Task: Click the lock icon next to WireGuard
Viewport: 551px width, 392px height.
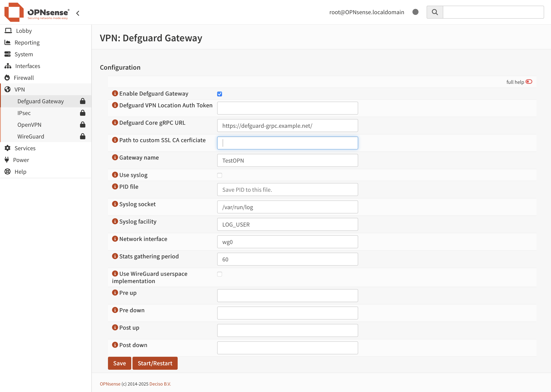Action: pos(83,136)
